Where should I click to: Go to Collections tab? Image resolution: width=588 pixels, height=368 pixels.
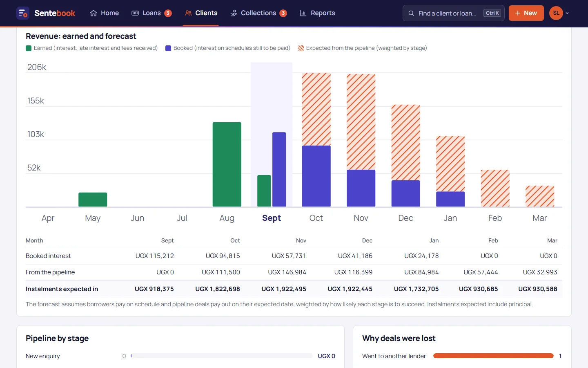tap(258, 13)
